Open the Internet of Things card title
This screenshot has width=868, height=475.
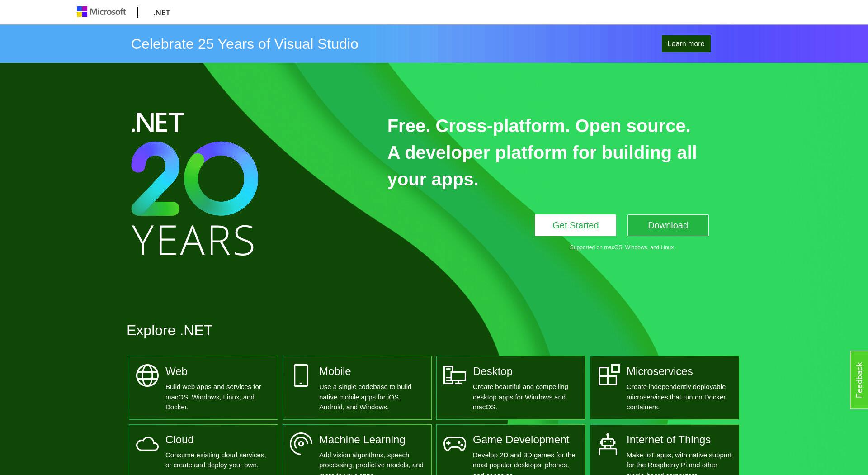tap(669, 440)
